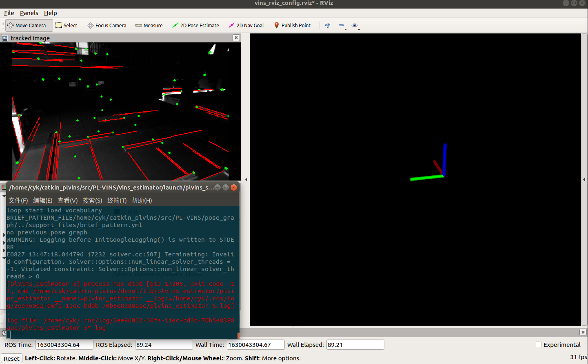
Task: Activate the Measure tool
Action: (x=149, y=25)
